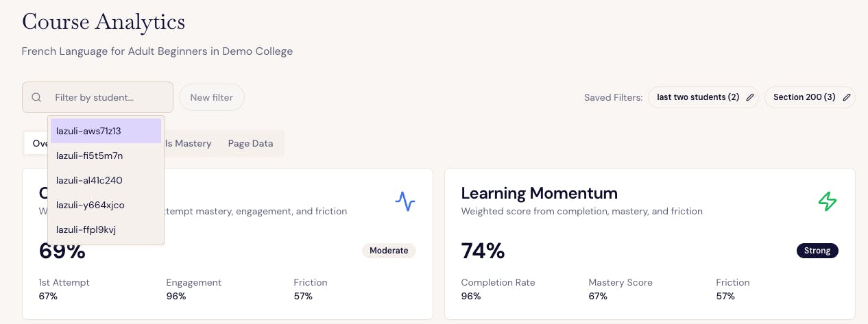Pick lazuli-al41c240 from the suggestions
Viewport: 868px width, 324px height.
click(106, 180)
